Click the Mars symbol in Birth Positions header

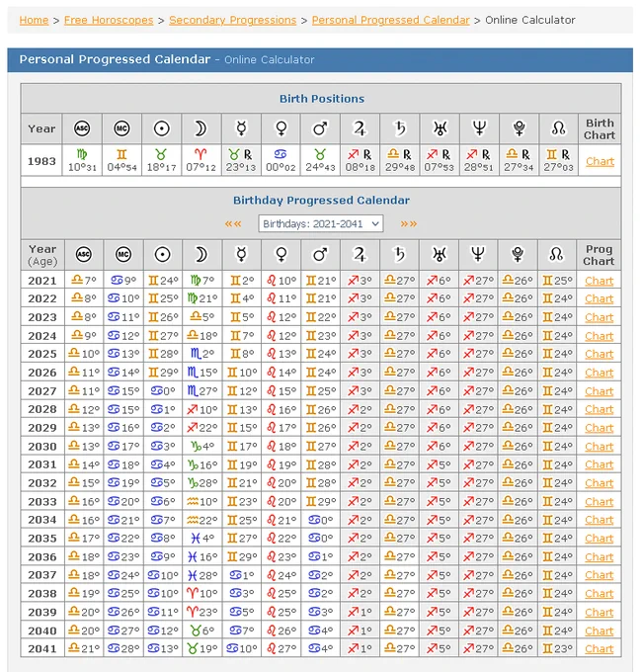pyautogui.click(x=320, y=128)
